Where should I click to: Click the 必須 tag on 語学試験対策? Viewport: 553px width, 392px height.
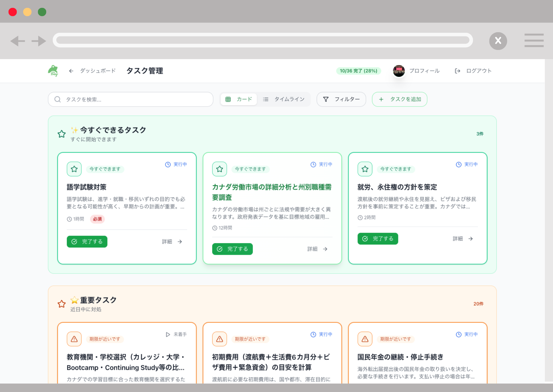tap(97, 219)
